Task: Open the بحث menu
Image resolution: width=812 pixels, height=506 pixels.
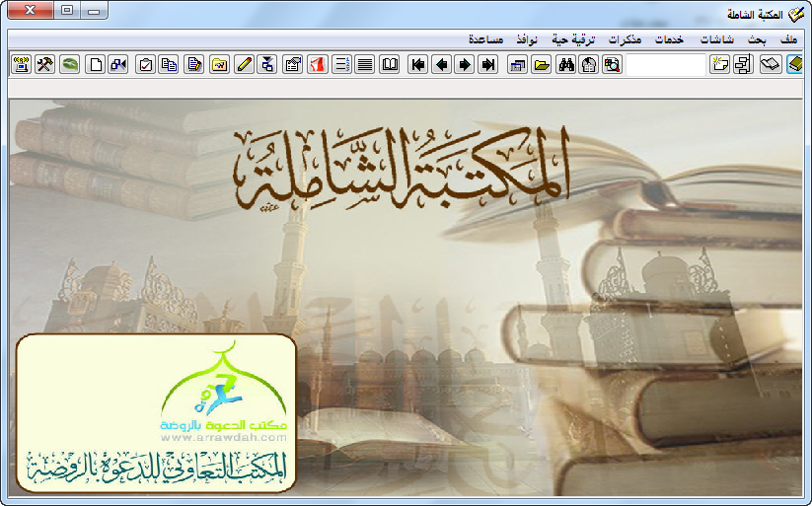Action: (757, 39)
